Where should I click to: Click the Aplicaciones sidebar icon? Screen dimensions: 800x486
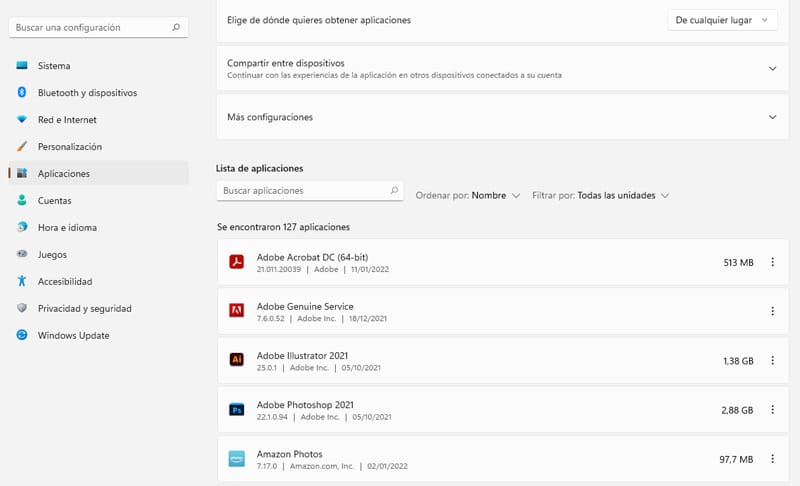[x=22, y=173]
